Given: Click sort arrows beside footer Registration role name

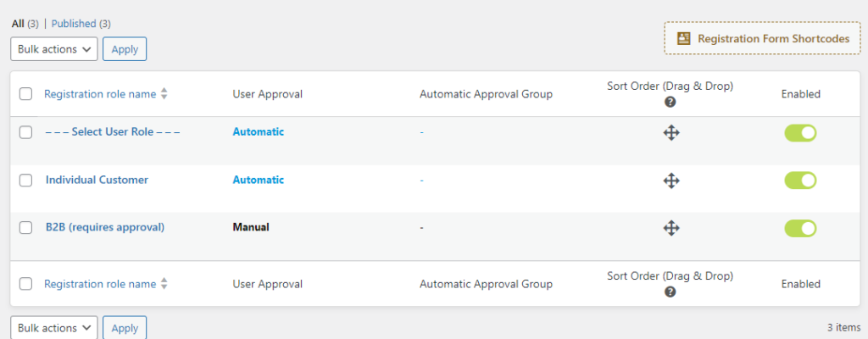Looking at the screenshot, I should [x=164, y=284].
